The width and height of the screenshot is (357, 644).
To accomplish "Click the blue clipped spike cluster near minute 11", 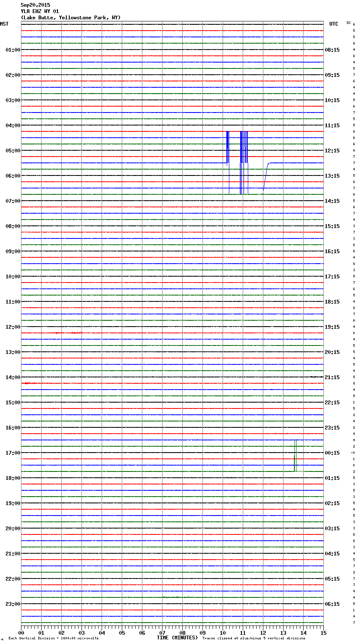I will (x=244, y=162).
